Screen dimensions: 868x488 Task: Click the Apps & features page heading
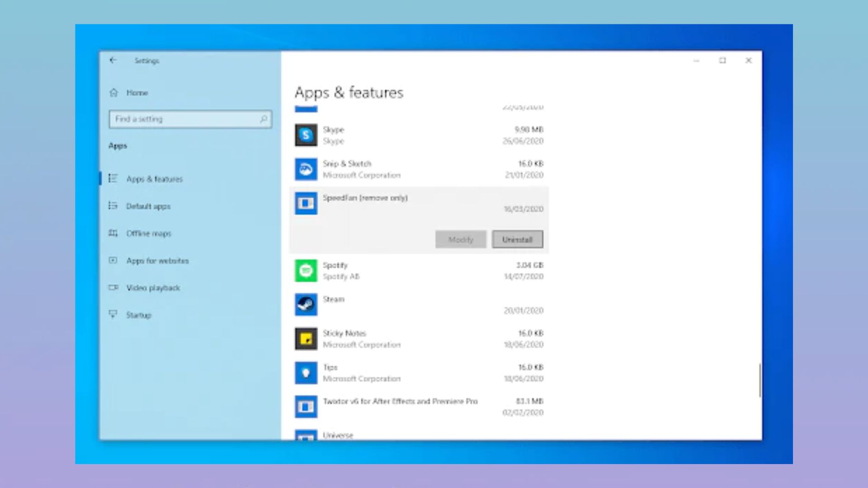click(349, 93)
